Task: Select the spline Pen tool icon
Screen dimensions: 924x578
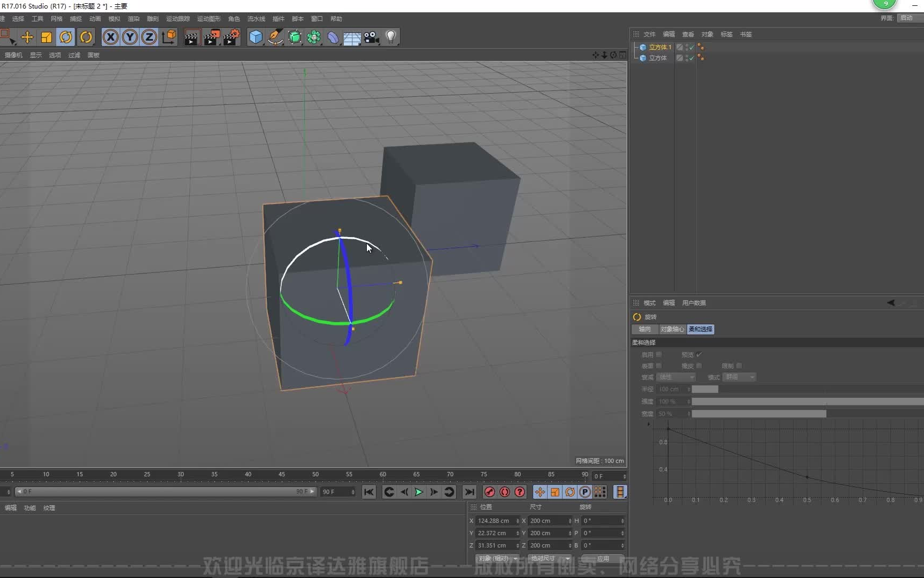Action: pyautogui.click(x=275, y=37)
